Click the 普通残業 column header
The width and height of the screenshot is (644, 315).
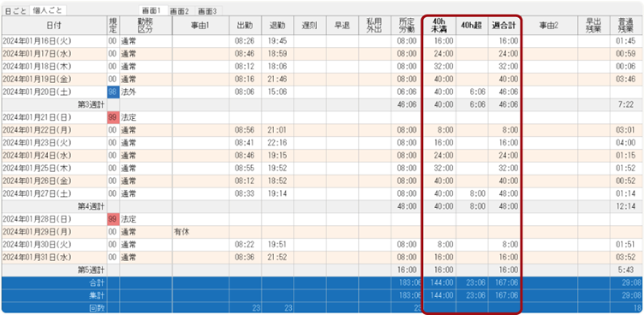(626, 26)
